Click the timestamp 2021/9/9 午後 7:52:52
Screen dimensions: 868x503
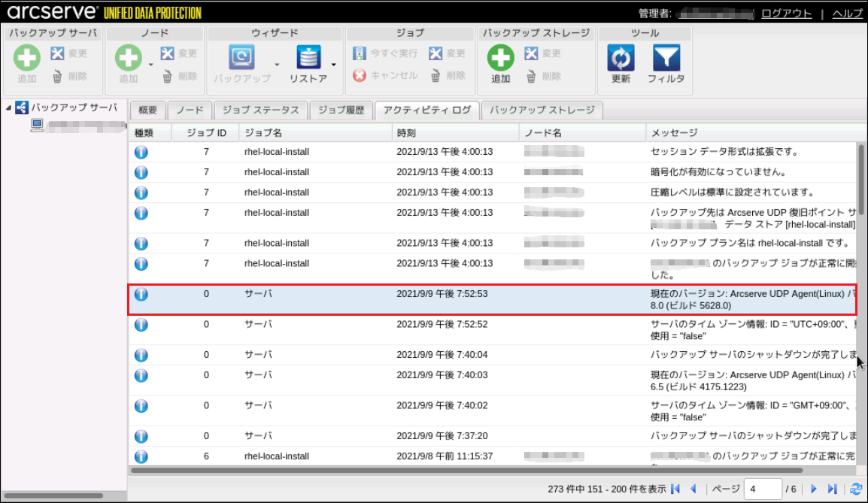pyautogui.click(x=442, y=324)
